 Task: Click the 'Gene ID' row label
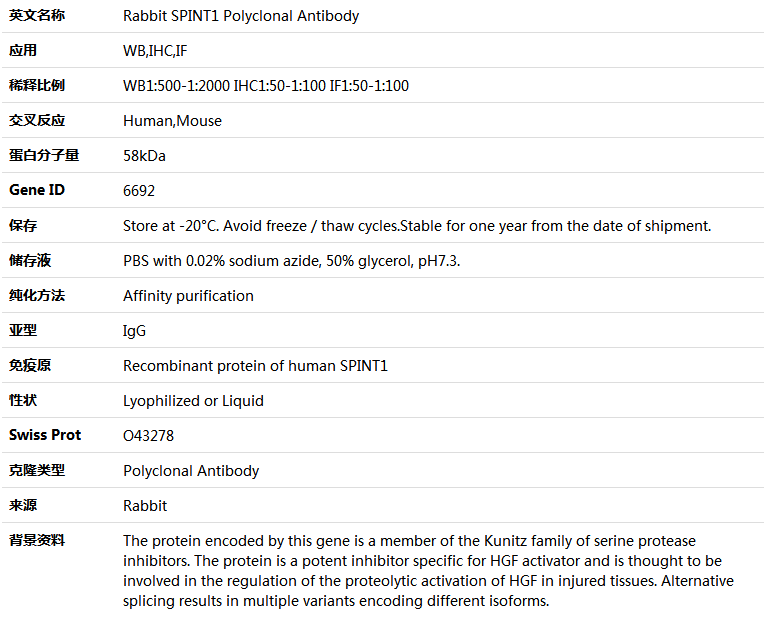click(x=37, y=190)
